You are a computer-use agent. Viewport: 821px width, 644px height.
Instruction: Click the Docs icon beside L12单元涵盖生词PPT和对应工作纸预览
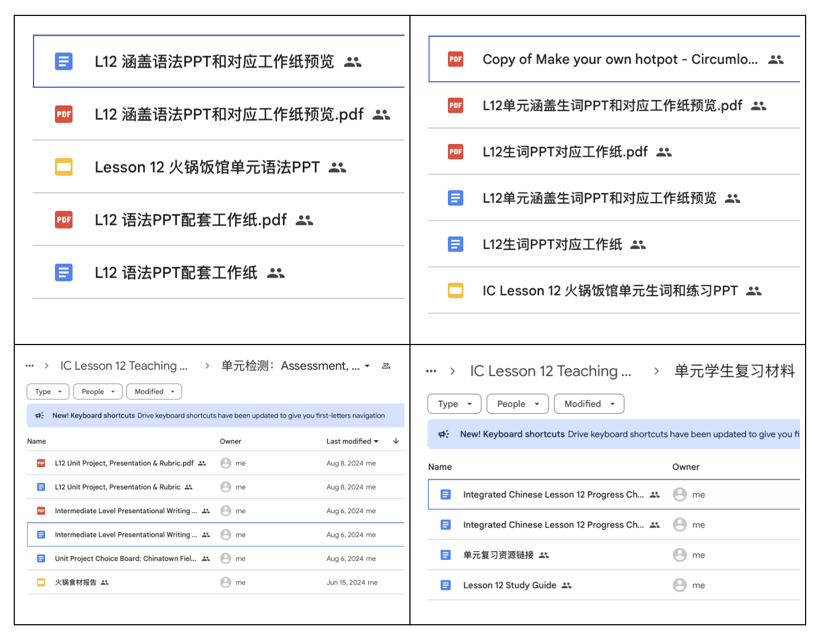point(456,197)
